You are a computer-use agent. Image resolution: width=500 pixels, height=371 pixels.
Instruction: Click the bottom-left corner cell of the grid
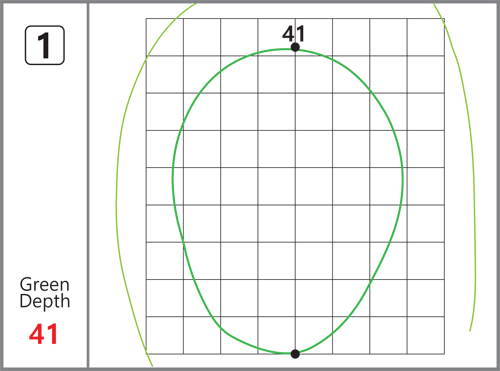click(165, 335)
